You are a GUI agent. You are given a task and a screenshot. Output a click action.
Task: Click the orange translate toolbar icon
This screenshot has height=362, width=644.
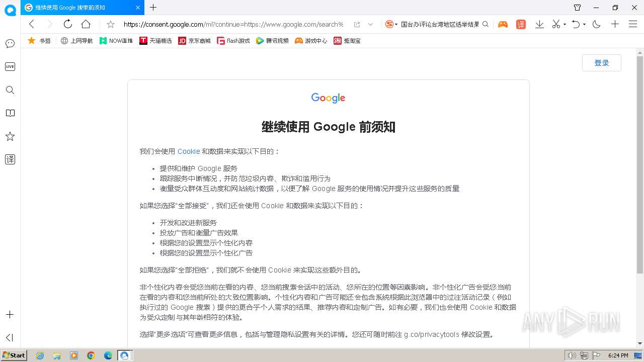coord(521,24)
